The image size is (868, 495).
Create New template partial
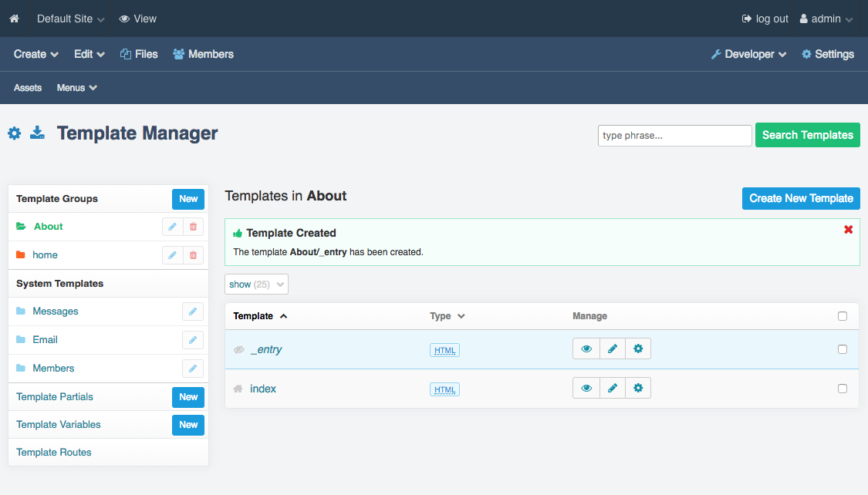188,397
